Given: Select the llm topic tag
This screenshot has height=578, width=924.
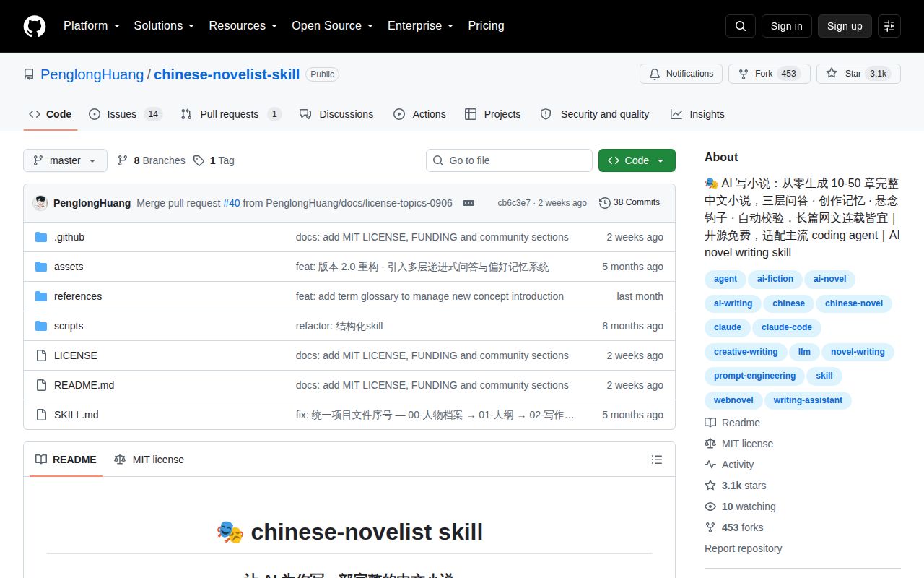Looking at the screenshot, I should tap(804, 352).
